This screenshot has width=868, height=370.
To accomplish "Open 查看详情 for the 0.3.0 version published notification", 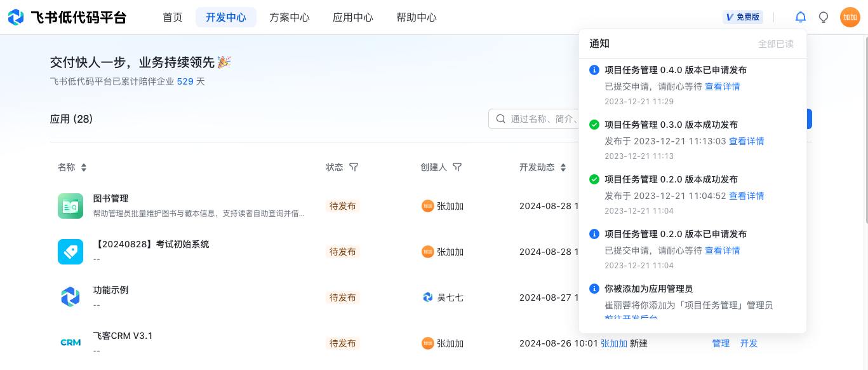I will pos(747,141).
